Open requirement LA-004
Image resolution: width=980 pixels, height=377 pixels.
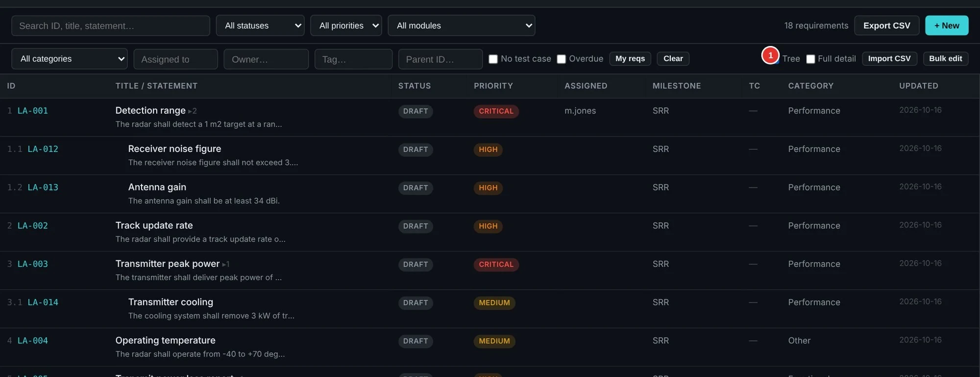tap(33, 340)
